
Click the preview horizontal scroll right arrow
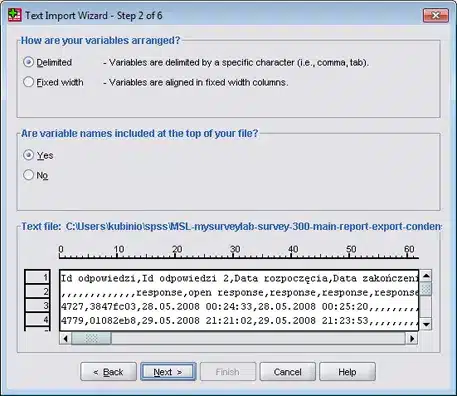pyautogui.click(x=412, y=339)
